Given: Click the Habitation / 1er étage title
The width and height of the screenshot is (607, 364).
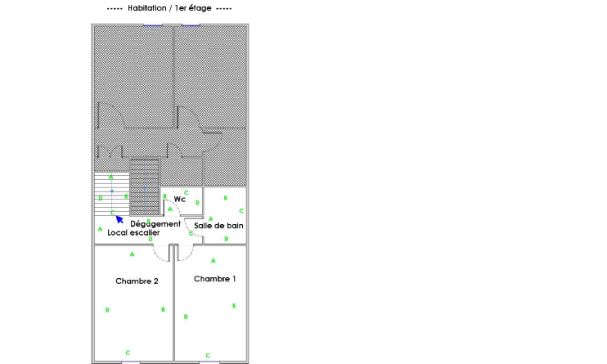Looking at the screenshot, I should [x=169, y=7].
